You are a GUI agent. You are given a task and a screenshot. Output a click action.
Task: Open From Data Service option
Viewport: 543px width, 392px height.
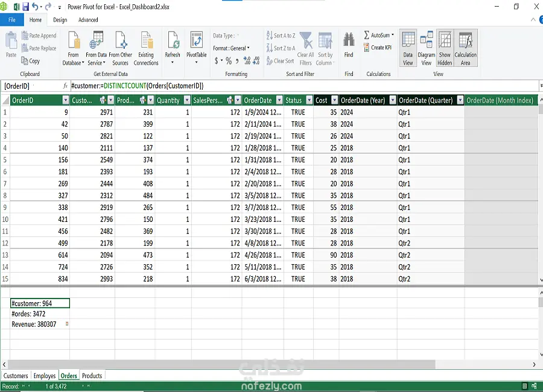97,48
